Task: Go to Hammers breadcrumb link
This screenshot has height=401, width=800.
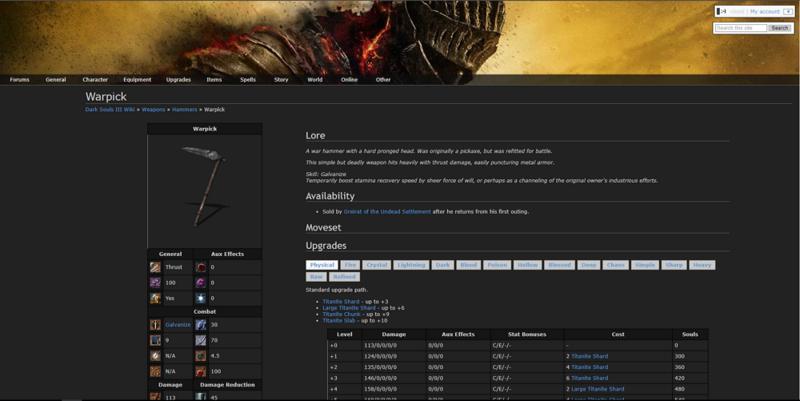Action: pyautogui.click(x=185, y=110)
